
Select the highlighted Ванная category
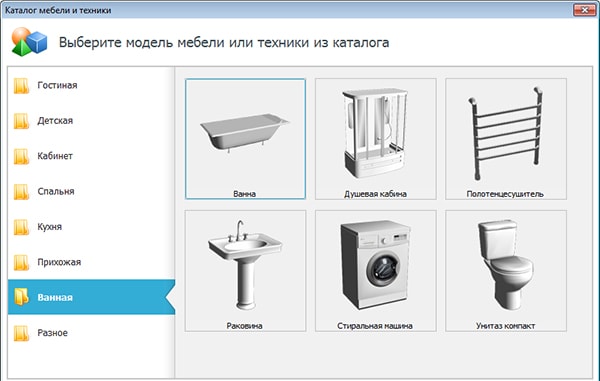pos(91,297)
